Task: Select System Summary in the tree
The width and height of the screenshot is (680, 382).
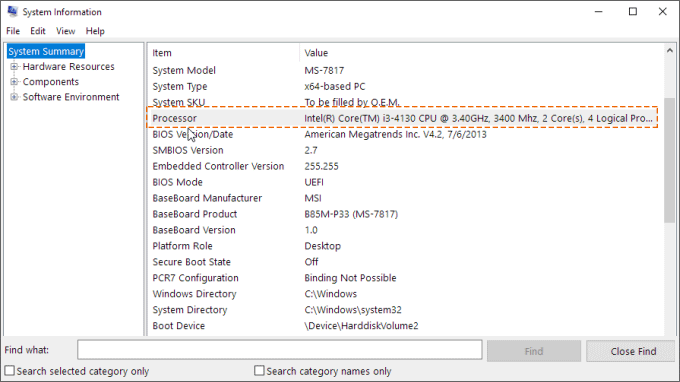Action: point(46,52)
